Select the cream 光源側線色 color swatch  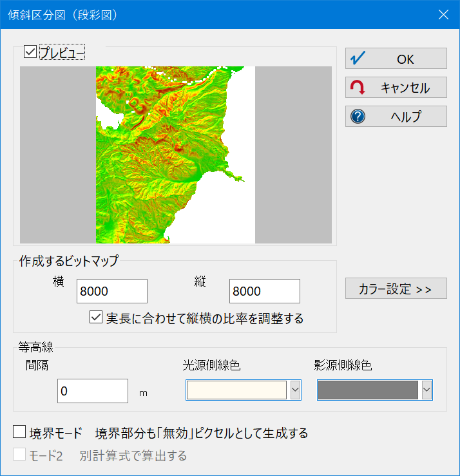pyautogui.click(x=237, y=390)
